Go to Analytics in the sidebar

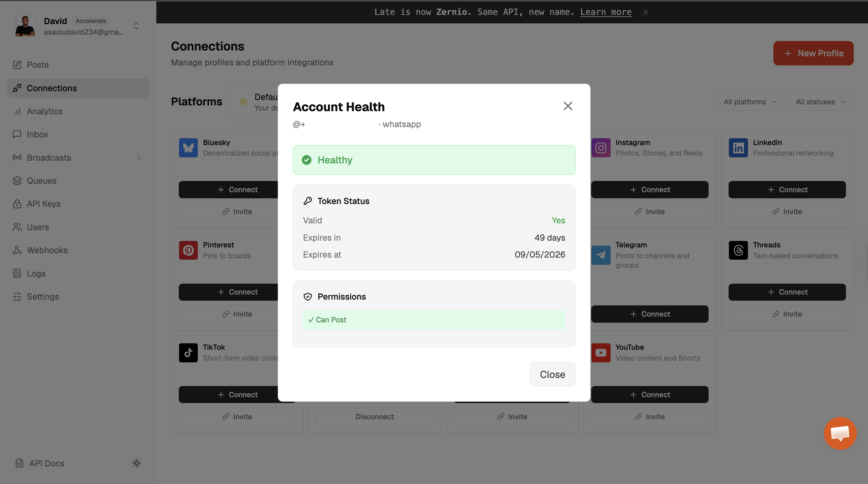(44, 111)
